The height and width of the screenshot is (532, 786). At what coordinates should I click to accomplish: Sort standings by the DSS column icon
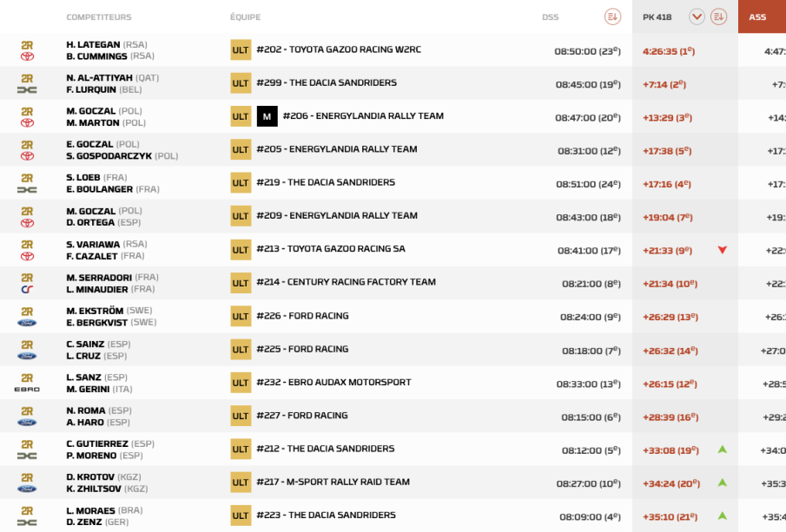[x=613, y=16]
